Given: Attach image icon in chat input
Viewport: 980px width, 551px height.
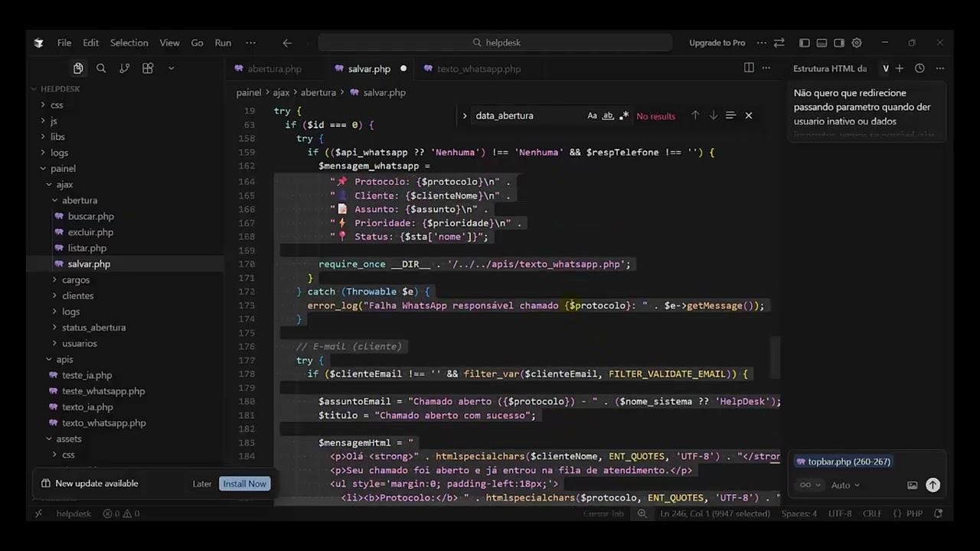Looking at the screenshot, I should pyautogui.click(x=912, y=485).
